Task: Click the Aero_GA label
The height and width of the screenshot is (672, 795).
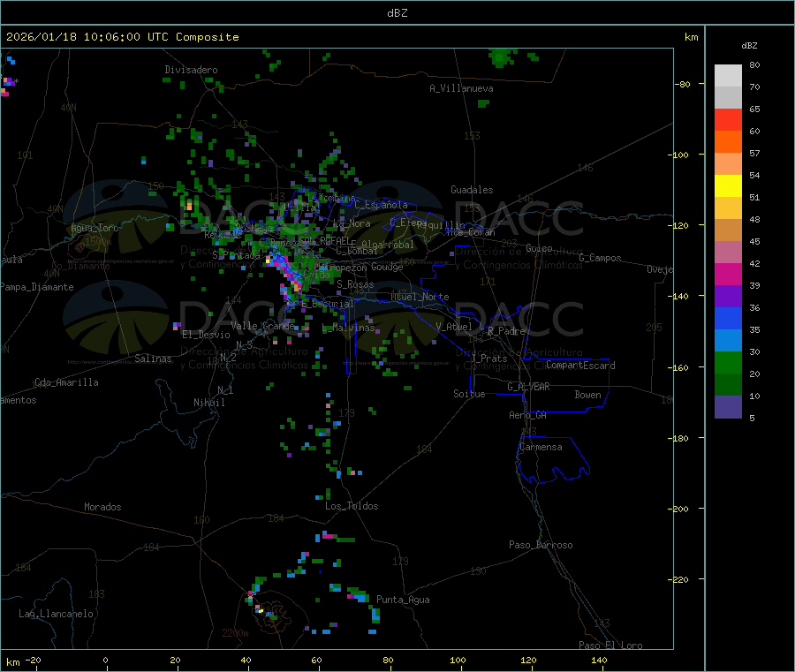Action: tap(528, 415)
